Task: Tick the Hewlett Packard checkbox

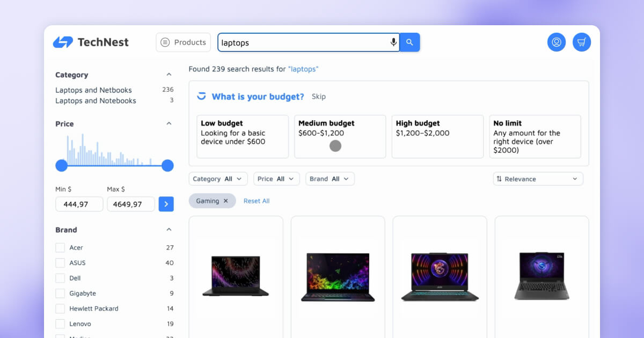Action: 60,308
